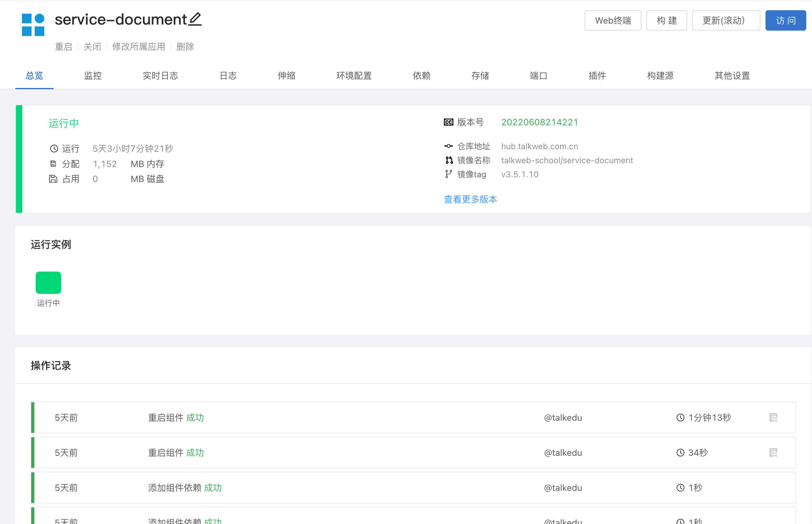Select the 总览 overview tab
Image resolution: width=812 pixels, height=524 pixels.
[x=34, y=76]
